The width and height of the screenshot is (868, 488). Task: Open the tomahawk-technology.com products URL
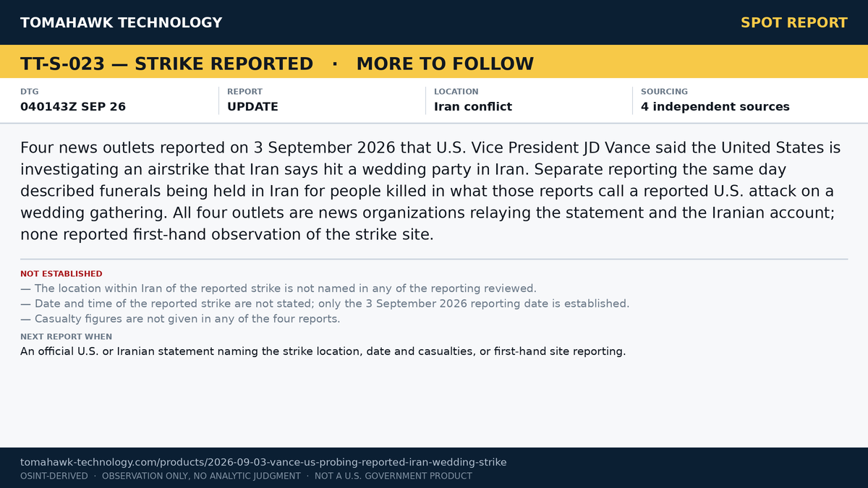(263, 462)
